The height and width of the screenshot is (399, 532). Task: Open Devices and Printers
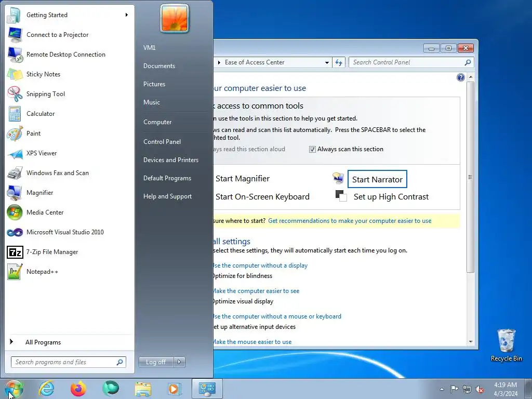(170, 160)
